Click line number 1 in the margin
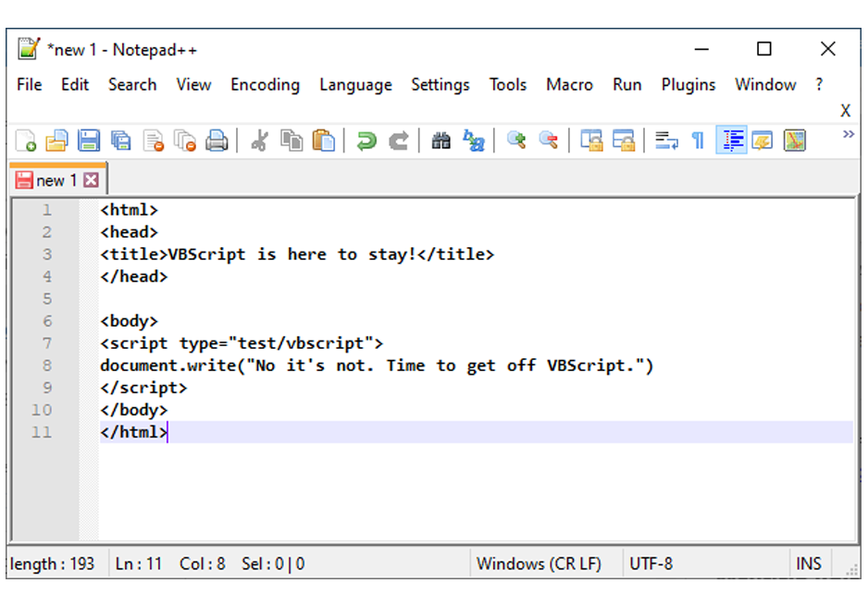This screenshot has width=868, height=608. (x=47, y=210)
